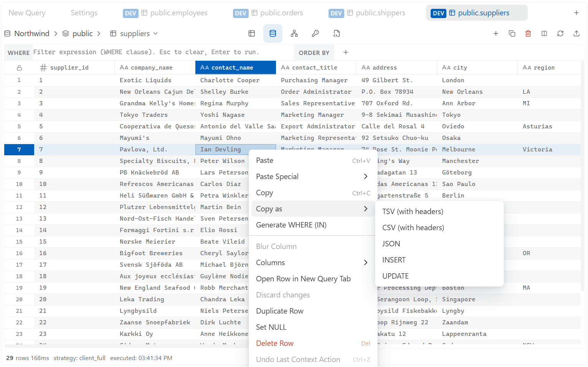Open the relations diagram icon view

(x=294, y=33)
